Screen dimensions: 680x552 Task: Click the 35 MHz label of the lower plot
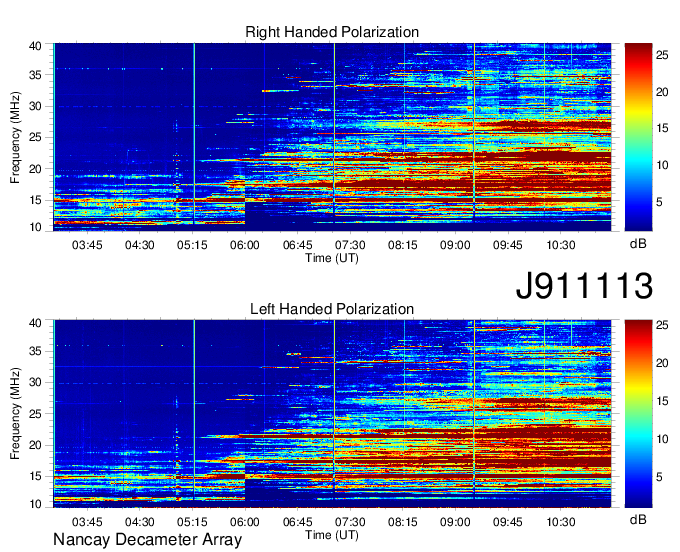tap(35, 351)
